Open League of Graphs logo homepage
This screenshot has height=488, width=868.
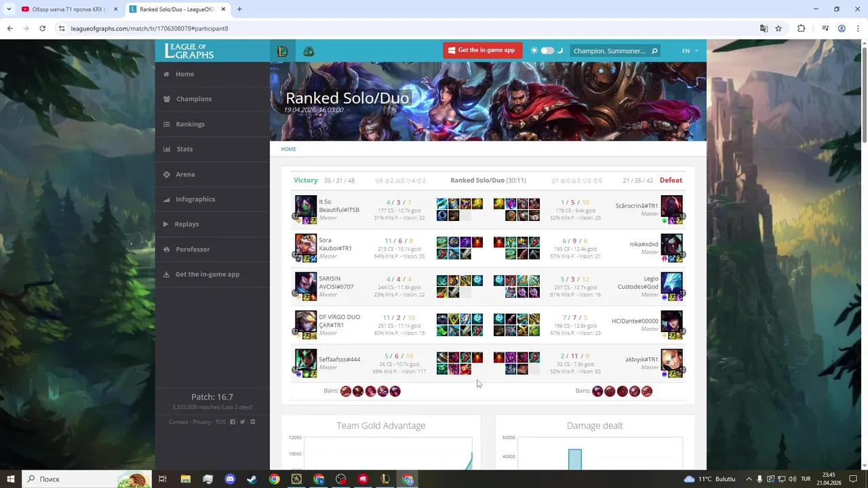click(x=189, y=51)
